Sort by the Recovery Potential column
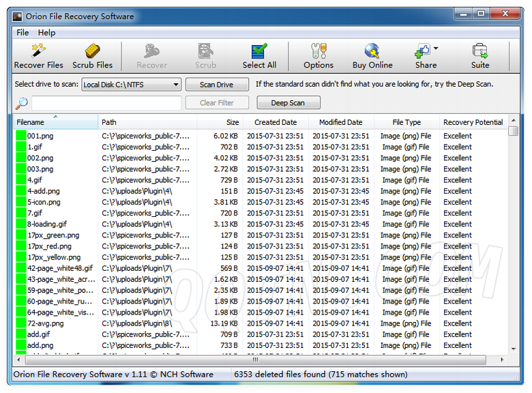The image size is (532, 393). (473, 123)
